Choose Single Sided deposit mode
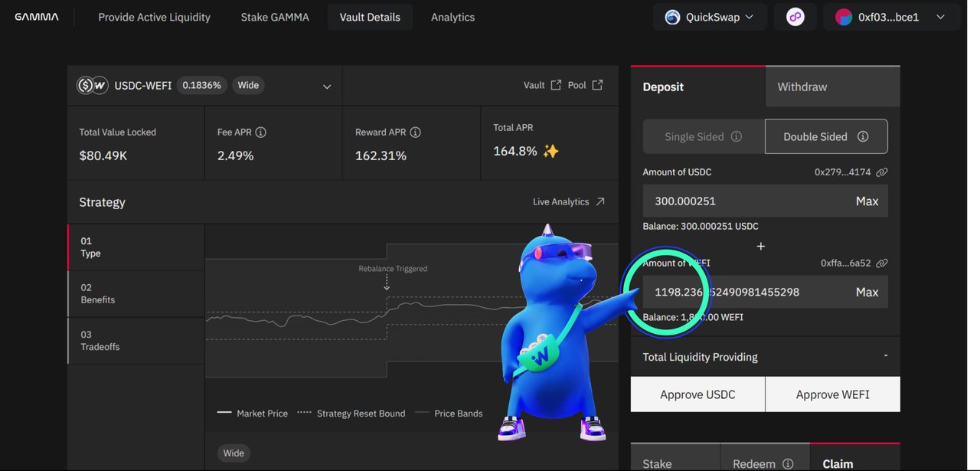The height and width of the screenshot is (471, 980). pyautogui.click(x=704, y=136)
